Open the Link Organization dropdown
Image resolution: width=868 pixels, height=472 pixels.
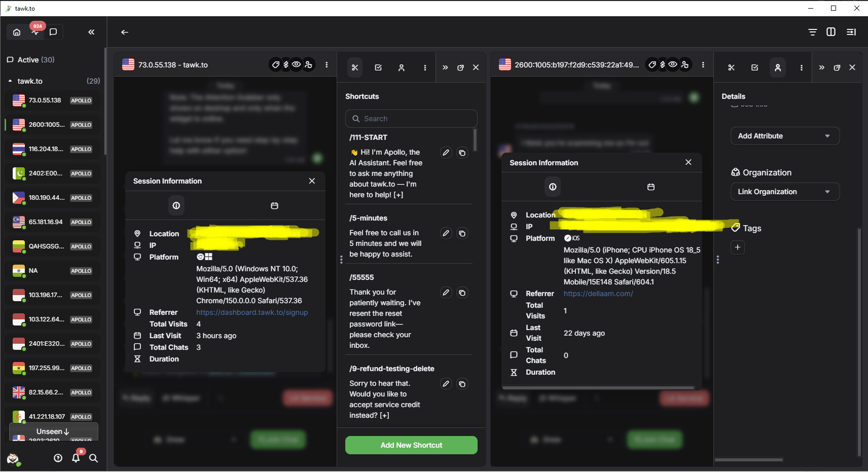coord(785,192)
